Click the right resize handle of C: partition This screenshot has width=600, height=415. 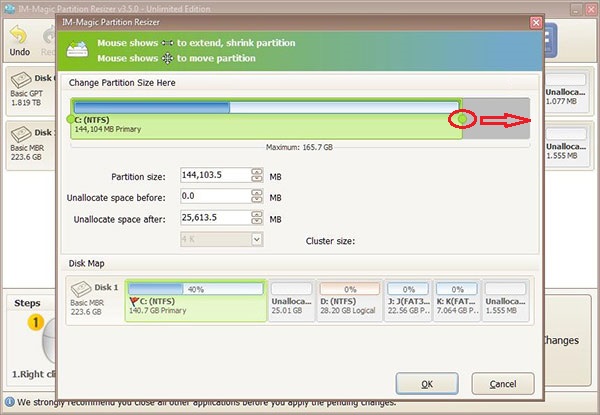(x=462, y=119)
